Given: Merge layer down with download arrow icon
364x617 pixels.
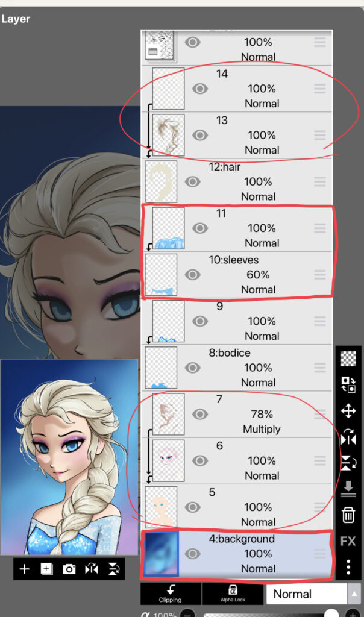Looking at the screenshot, I should point(348,488).
